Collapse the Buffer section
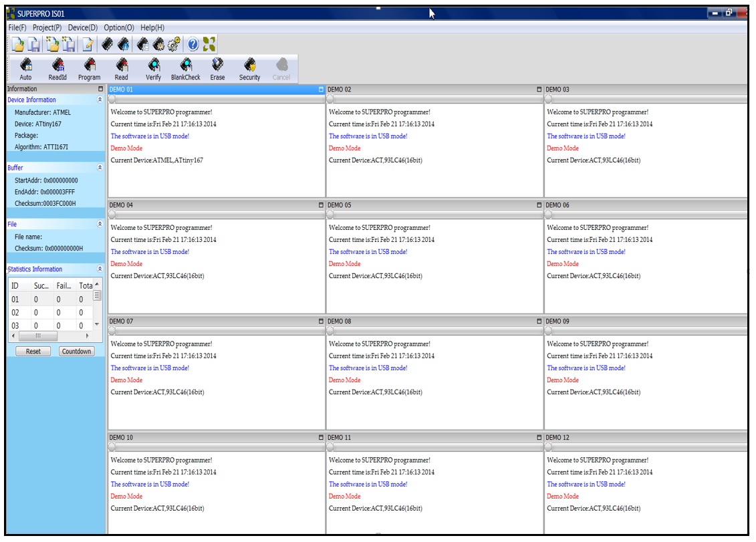Viewport: 756px width, 542px height. point(100,168)
